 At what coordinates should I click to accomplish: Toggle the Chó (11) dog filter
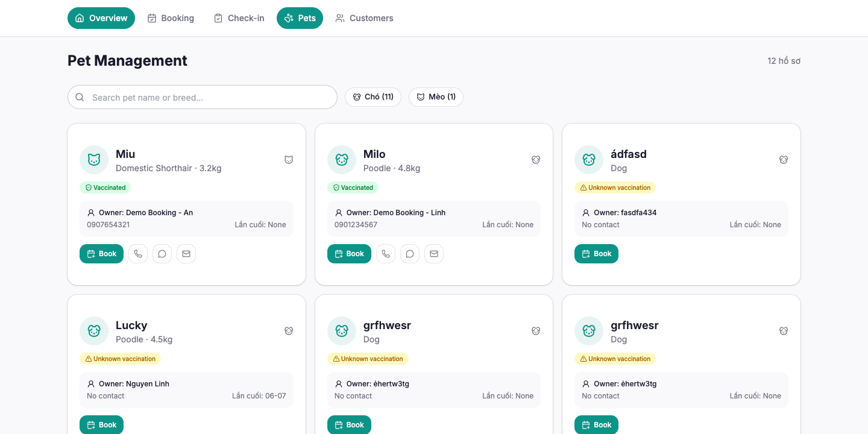point(373,97)
